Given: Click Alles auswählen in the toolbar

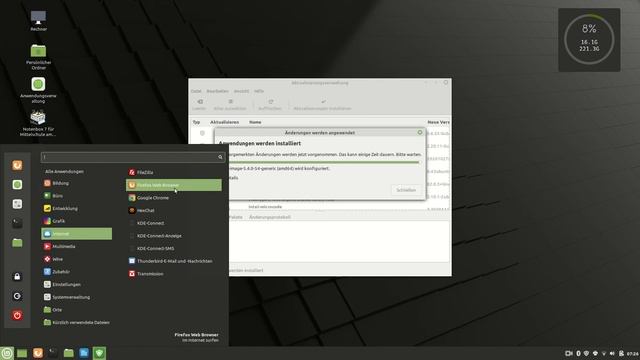Looking at the screenshot, I should [x=230, y=105].
